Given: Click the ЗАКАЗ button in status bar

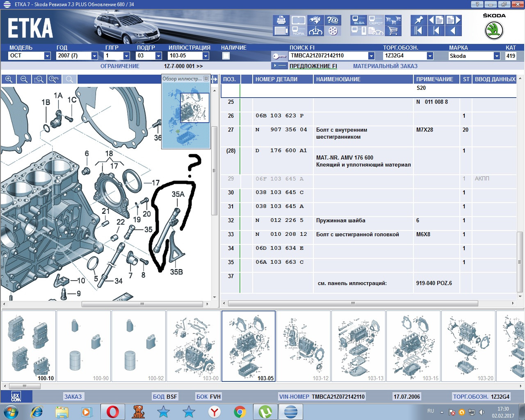Looking at the screenshot, I should click(x=73, y=397).
